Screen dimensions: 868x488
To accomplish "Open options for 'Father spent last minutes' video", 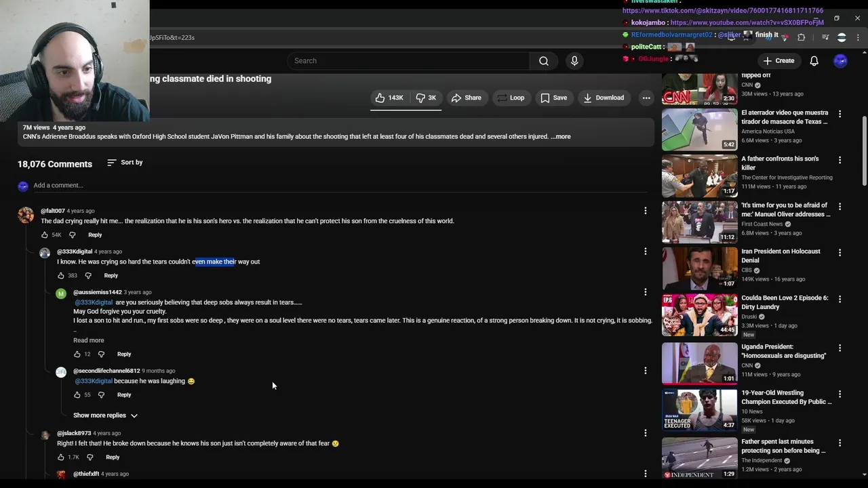I will tap(840, 443).
